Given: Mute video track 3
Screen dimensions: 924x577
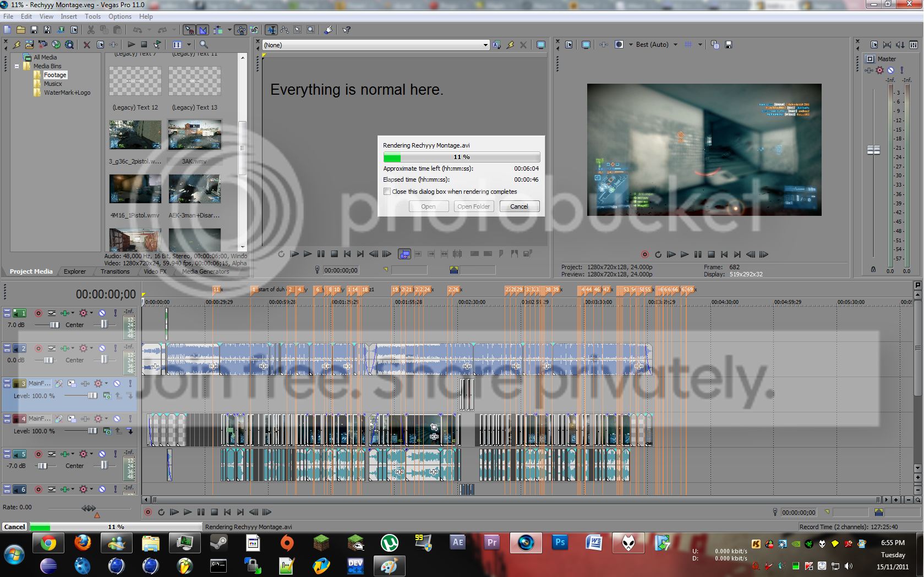Looking at the screenshot, I should [117, 383].
